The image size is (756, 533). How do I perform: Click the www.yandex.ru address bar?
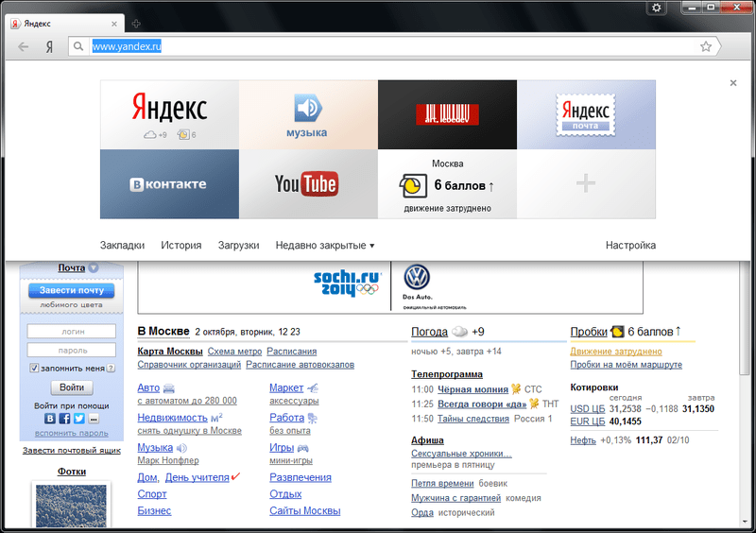(393, 47)
